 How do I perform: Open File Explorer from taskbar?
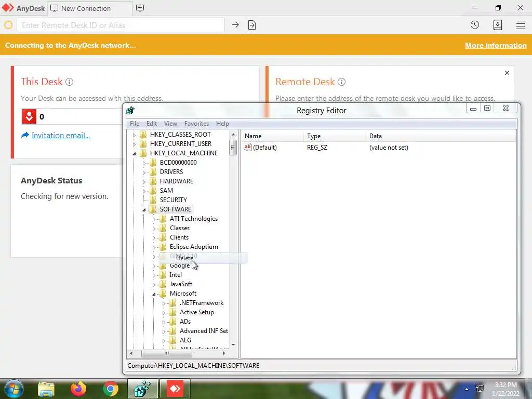click(46, 389)
